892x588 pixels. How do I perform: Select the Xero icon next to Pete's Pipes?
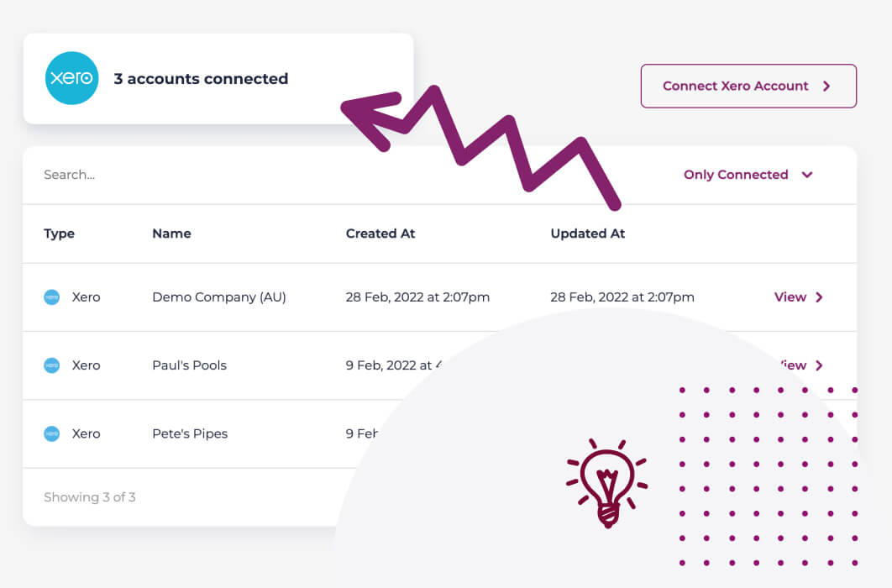52,433
